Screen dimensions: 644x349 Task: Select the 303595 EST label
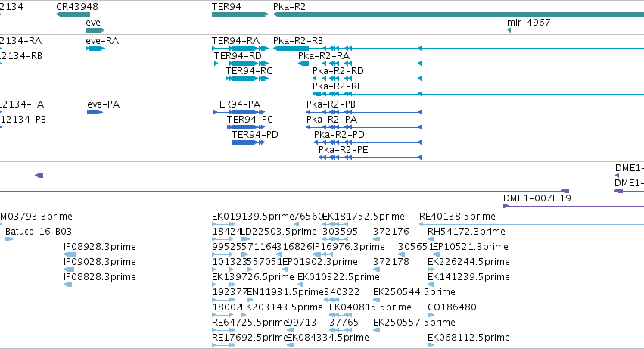[x=340, y=232]
